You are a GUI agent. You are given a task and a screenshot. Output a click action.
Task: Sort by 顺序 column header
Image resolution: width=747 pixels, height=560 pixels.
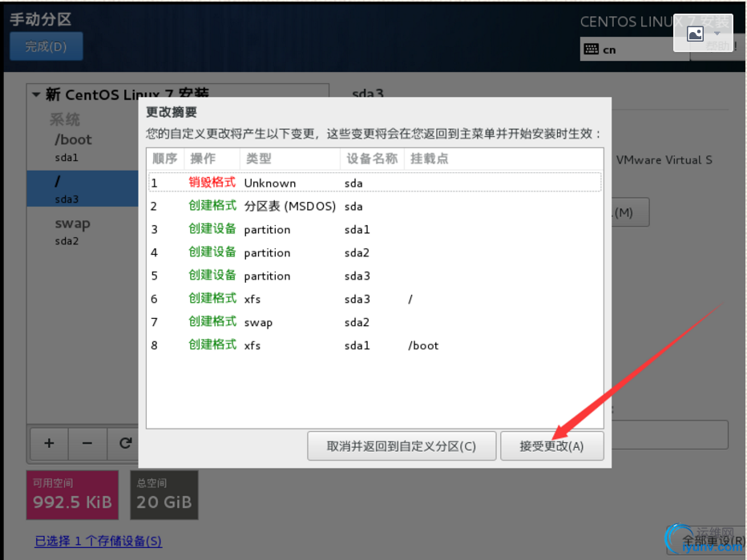point(165,159)
